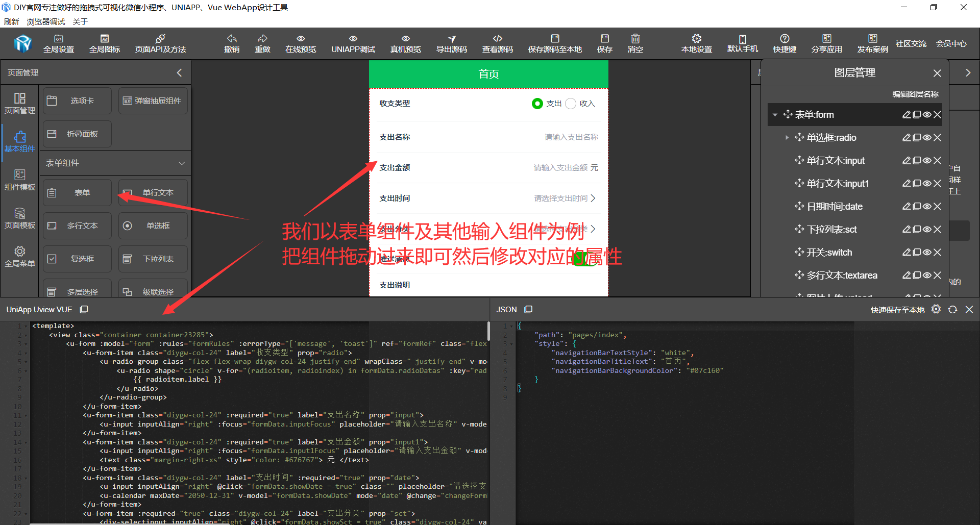
Task: Toggle visibility of 表单:form layer
Action: [x=927, y=115]
